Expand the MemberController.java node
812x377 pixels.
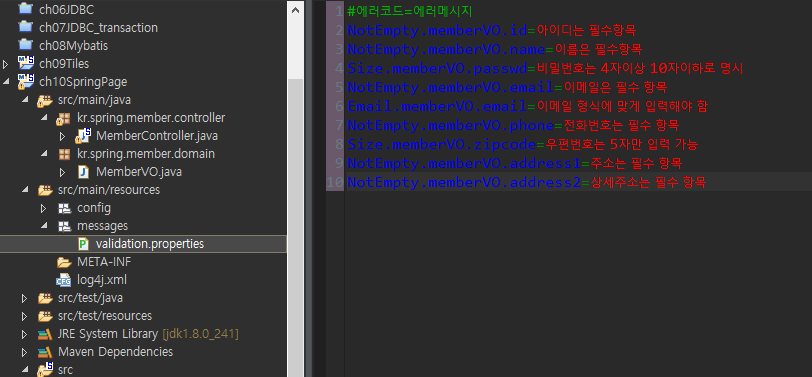(x=63, y=136)
